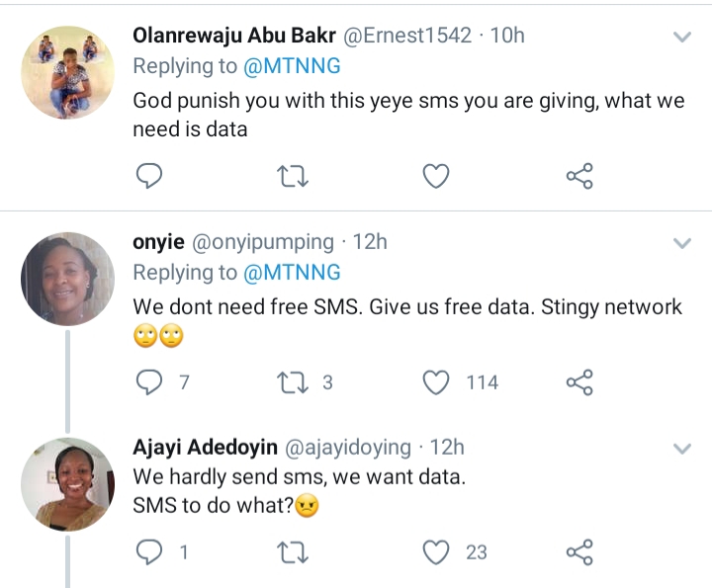Open replies on onyie's tweet

click(147, 381)
